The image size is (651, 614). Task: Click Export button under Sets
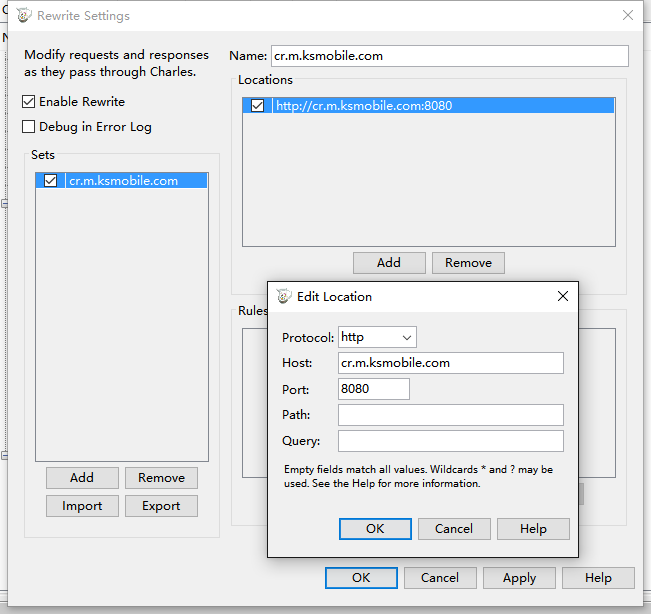point(161,506)
